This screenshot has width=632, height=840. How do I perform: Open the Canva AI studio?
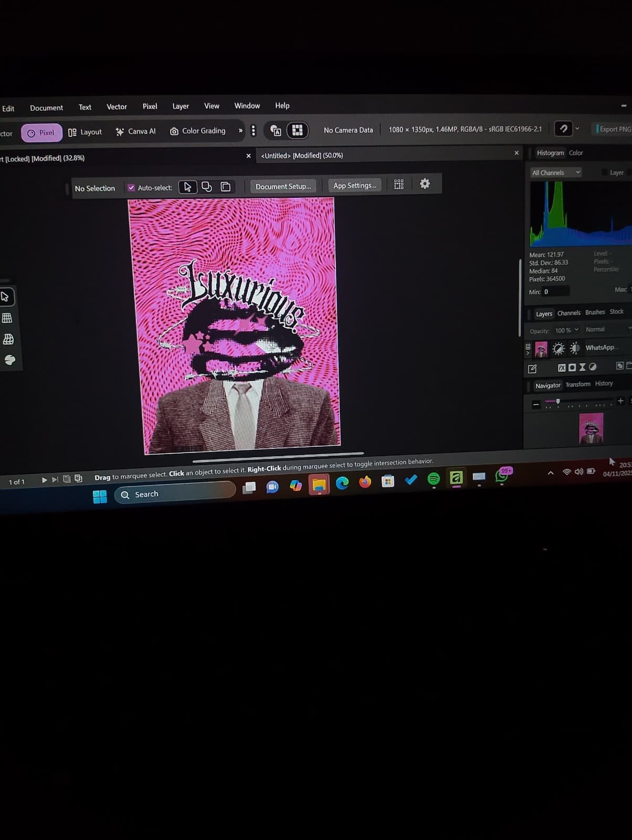(x=136, y=131)
